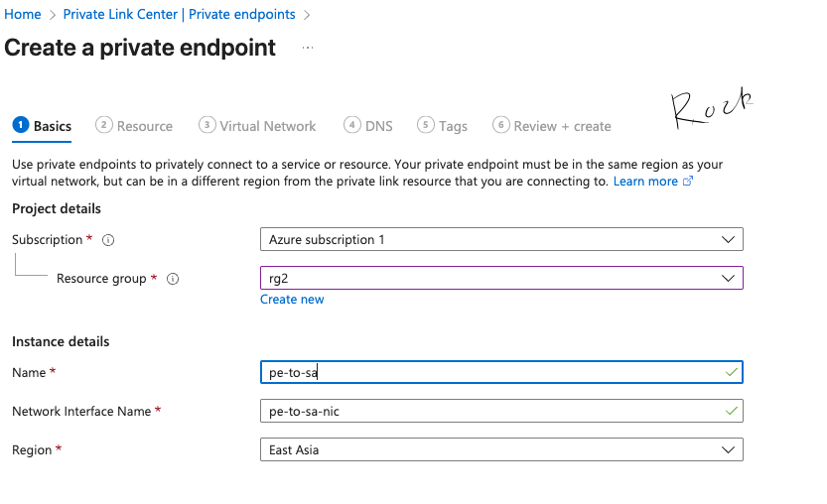Open the Virtual Network tab

coord(267,126)
